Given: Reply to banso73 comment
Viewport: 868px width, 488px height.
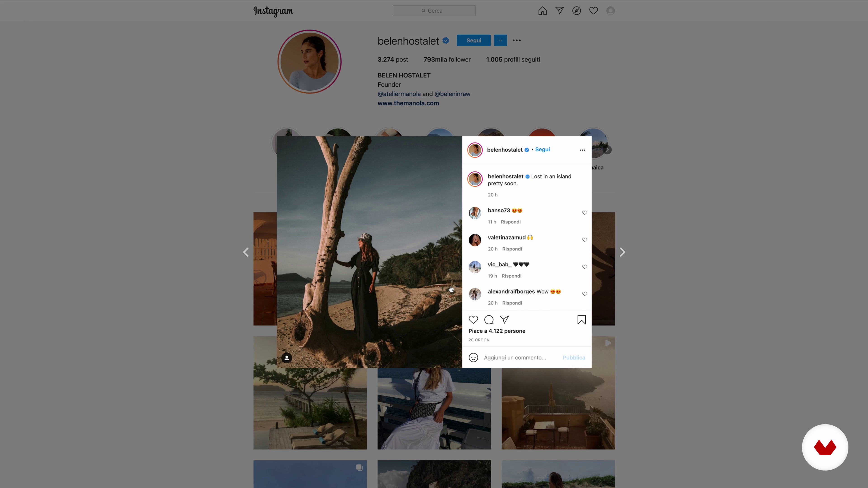Looking at the screenshot, I should click(510, 222).
